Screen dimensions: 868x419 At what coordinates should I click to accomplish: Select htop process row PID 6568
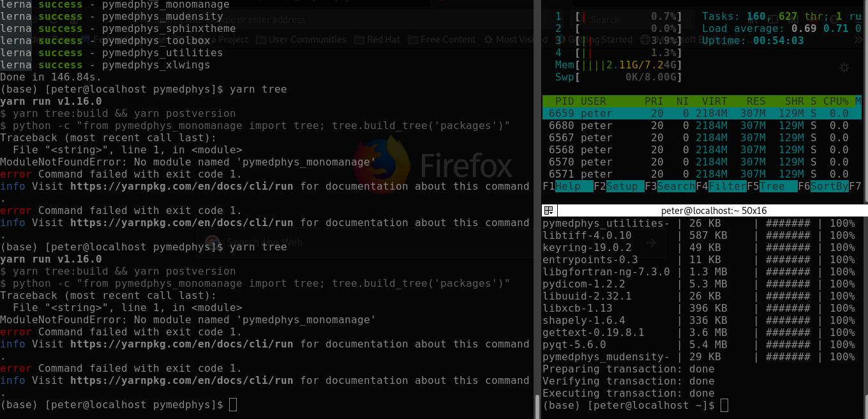(702, 149)
